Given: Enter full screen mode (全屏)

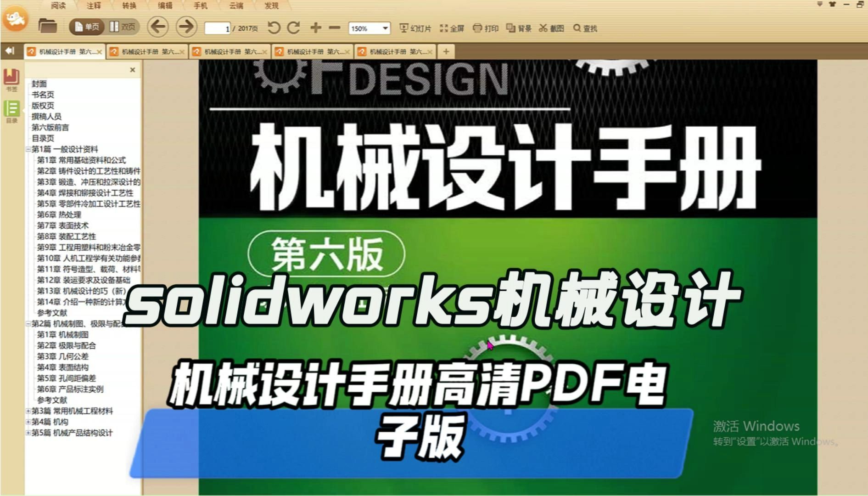Looking at the screenshot, I should tap(452, 28).
